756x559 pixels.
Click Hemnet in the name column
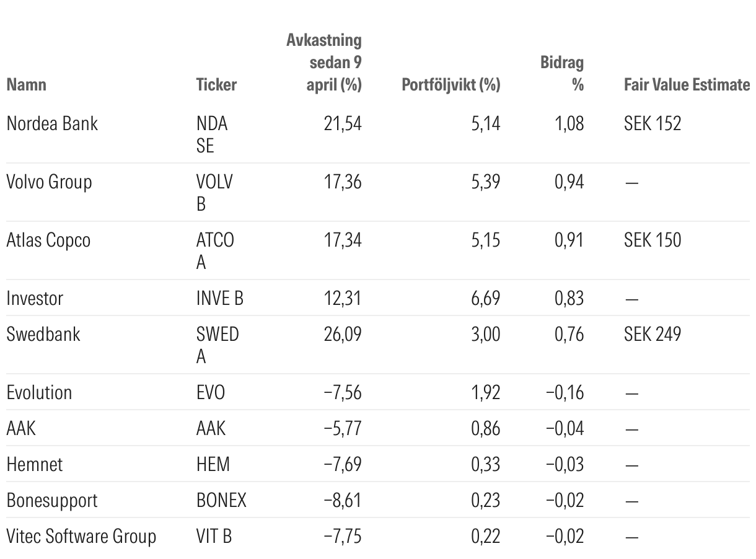35,464
